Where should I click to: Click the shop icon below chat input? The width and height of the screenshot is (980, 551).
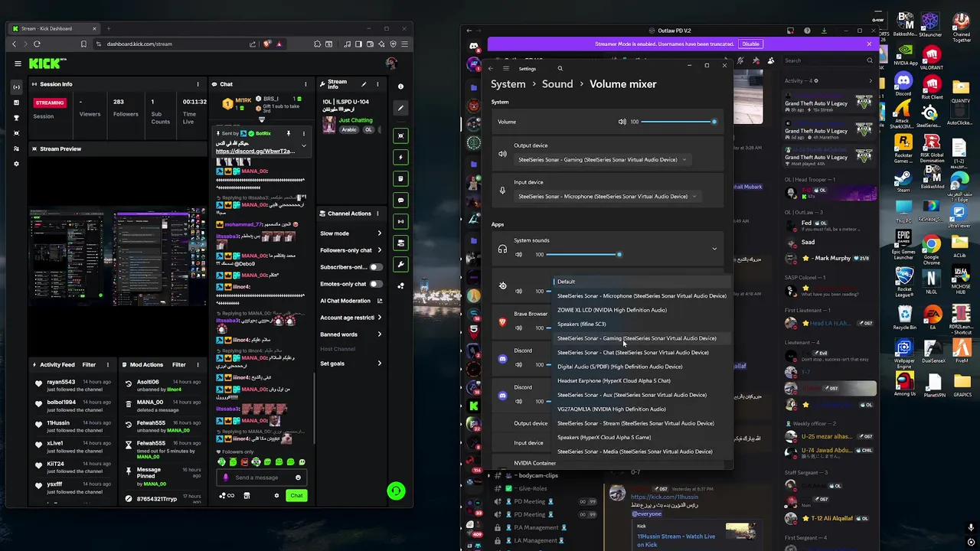247,495
